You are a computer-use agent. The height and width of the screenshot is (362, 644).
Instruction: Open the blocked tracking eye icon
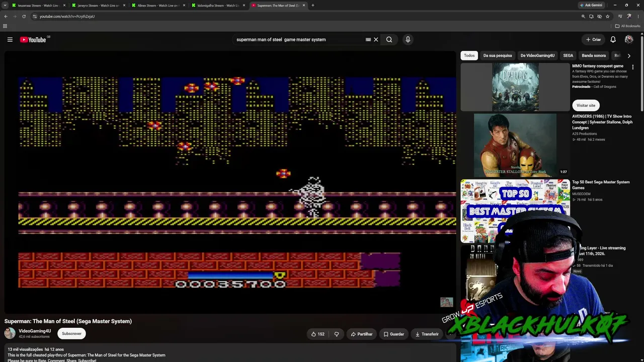pos(599,16)
